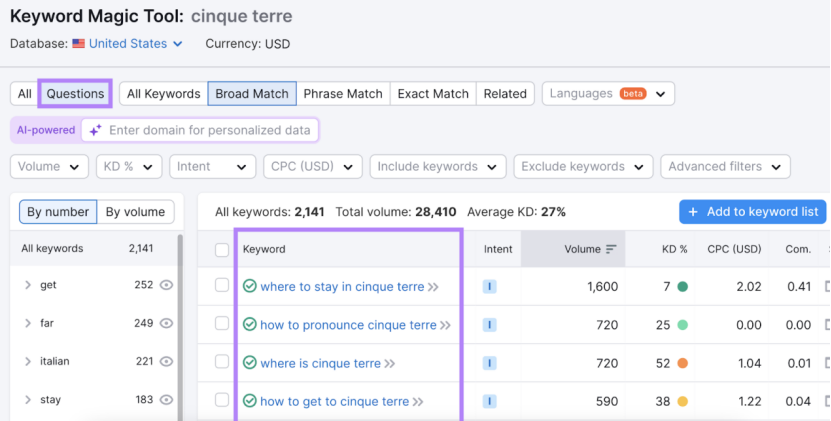
Task: Expand the 'far' keyword group
Action: (x=28, y=323)
